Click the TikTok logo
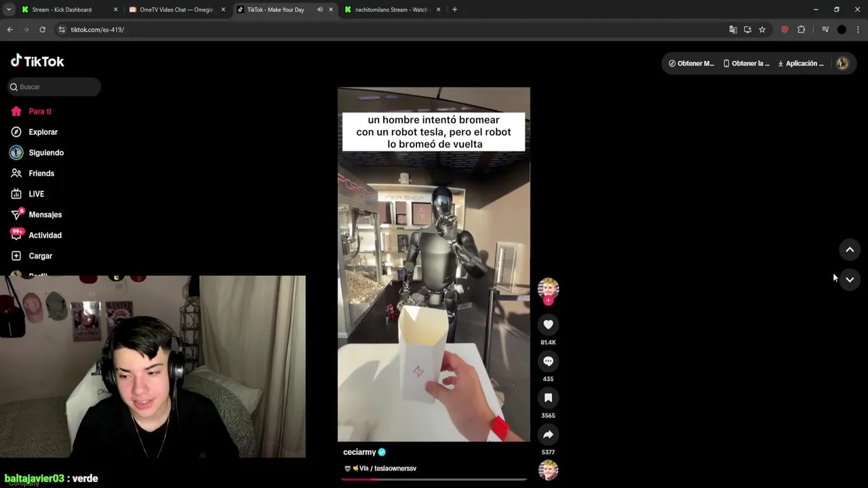The height and width of the screenshot is (488, 868). tap(37, 61)
